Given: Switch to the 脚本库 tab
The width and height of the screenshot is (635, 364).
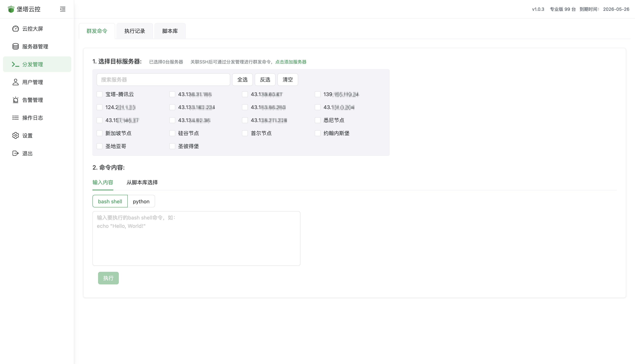Looking at the screenshot, I should click(x=170, y=31).
